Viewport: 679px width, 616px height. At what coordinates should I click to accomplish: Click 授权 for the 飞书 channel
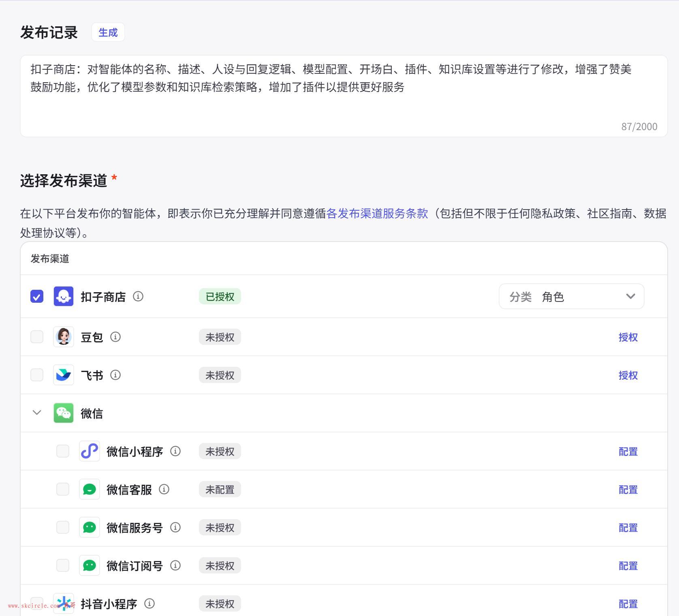point(628,375)
